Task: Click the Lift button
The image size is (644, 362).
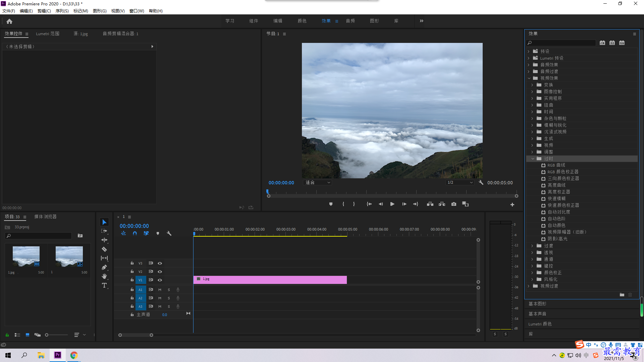Action: (x=430, y=204)
